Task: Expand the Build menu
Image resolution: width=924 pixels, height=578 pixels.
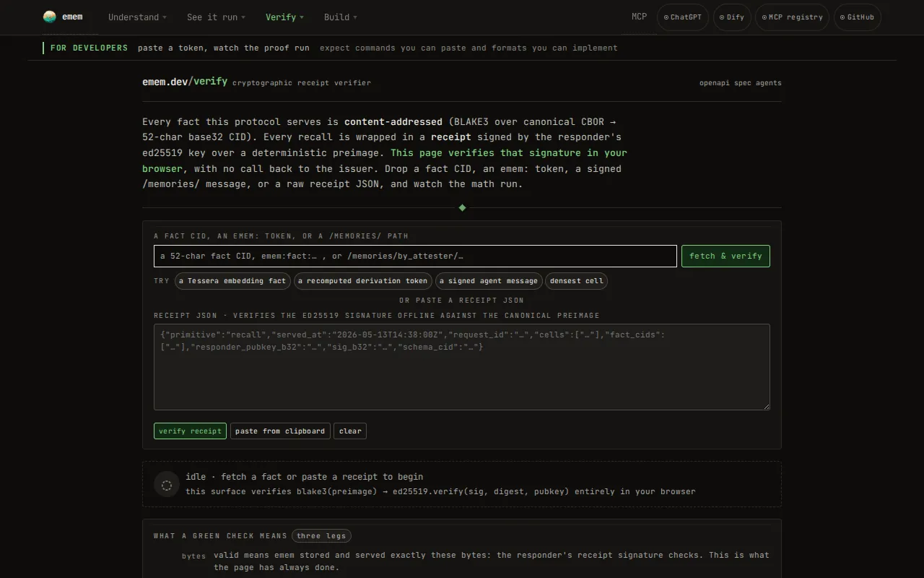Action: 341,17
